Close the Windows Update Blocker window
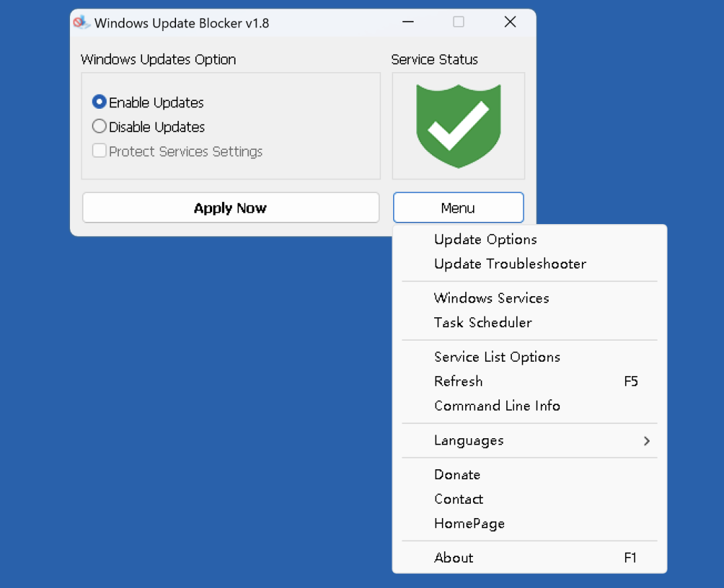724x588 pixels. point(510,22)
